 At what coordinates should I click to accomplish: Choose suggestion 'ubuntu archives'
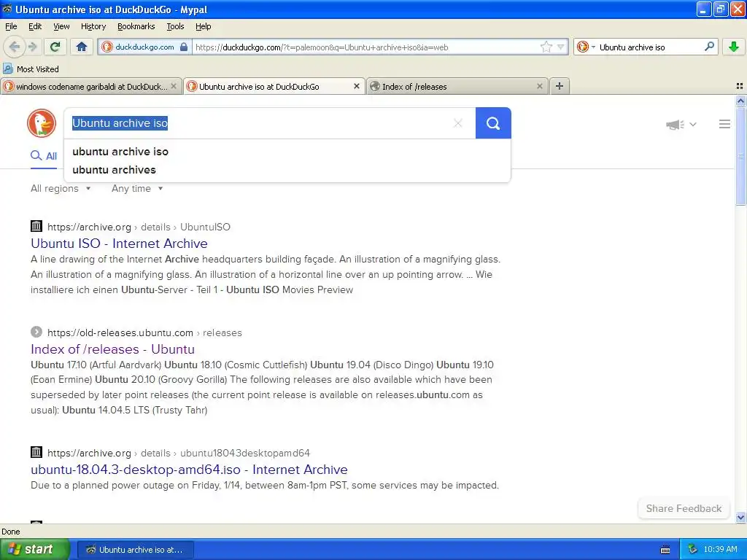(287, 170)
